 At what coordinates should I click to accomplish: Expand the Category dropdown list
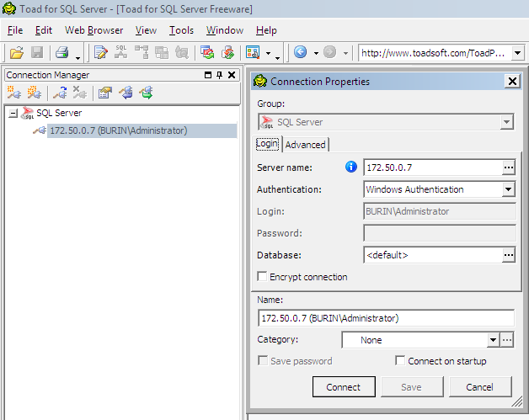tap(493, 340)
